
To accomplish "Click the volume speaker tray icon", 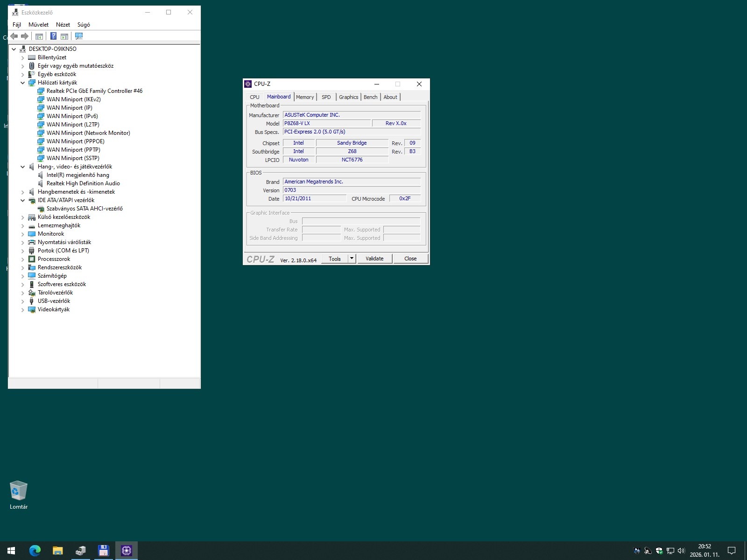I will 681,551.
